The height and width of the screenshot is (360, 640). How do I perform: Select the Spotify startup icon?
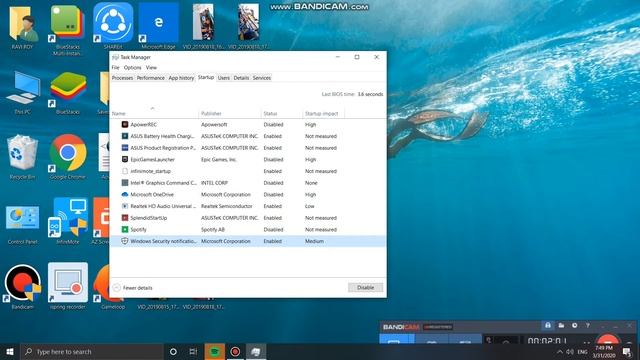coord(125,229)
